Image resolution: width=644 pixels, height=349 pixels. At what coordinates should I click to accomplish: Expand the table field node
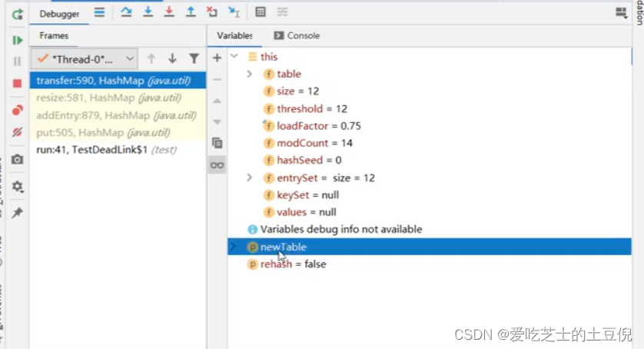[249, 74]
